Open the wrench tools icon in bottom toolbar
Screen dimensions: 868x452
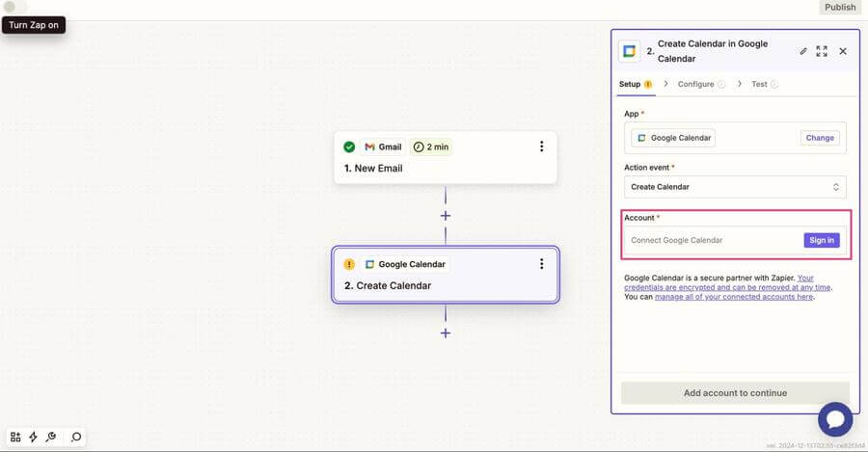[x=51, y=438]
